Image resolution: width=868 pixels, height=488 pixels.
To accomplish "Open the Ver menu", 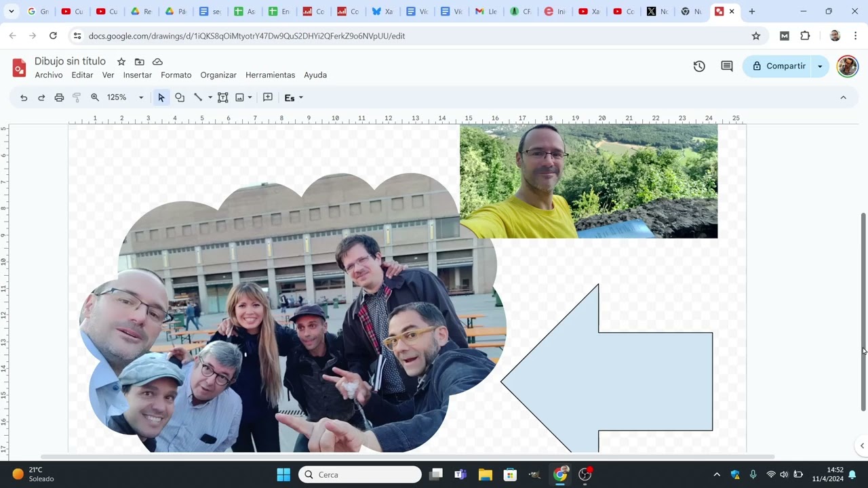I will (108, 75).
